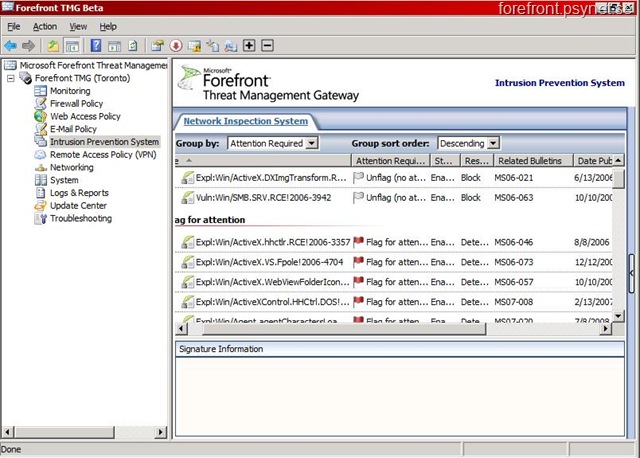Click the Help question mark toolbar icon
This screenshot has height=458, width=640.
coord(96,45)
